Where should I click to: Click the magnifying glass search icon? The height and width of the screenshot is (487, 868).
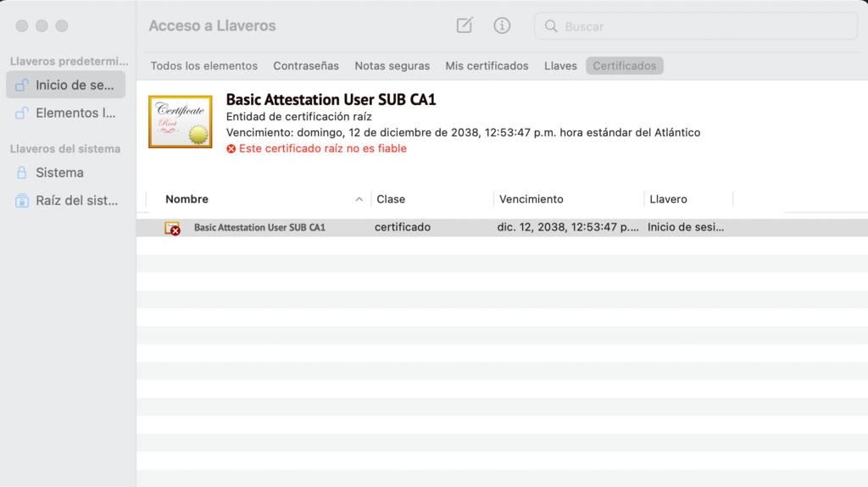551,26
